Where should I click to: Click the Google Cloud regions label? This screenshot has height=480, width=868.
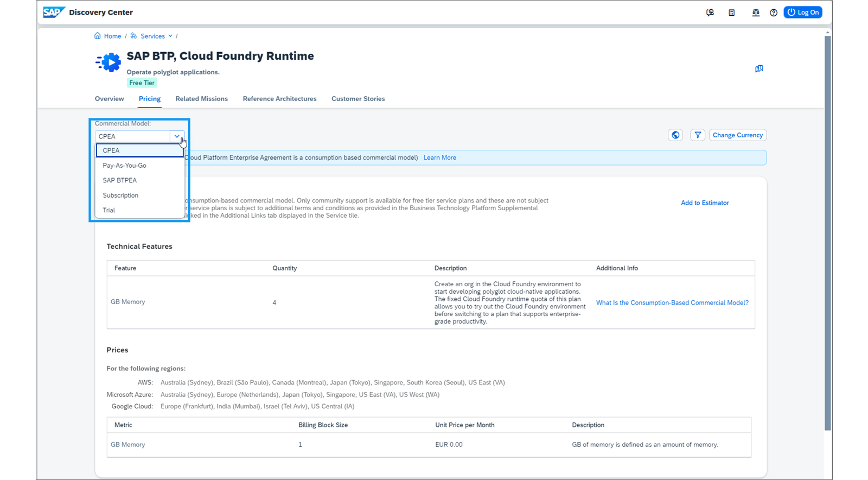coord(132,406)
